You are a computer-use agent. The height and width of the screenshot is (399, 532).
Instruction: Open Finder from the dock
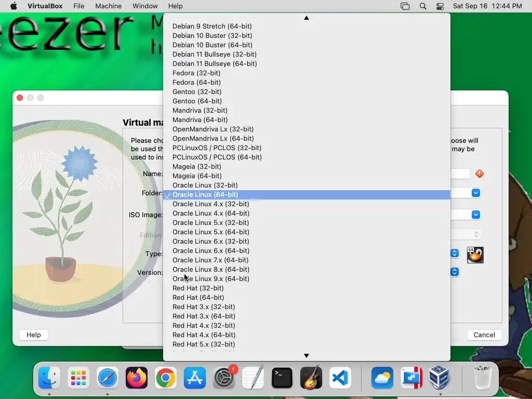click(x=49, y=378)
